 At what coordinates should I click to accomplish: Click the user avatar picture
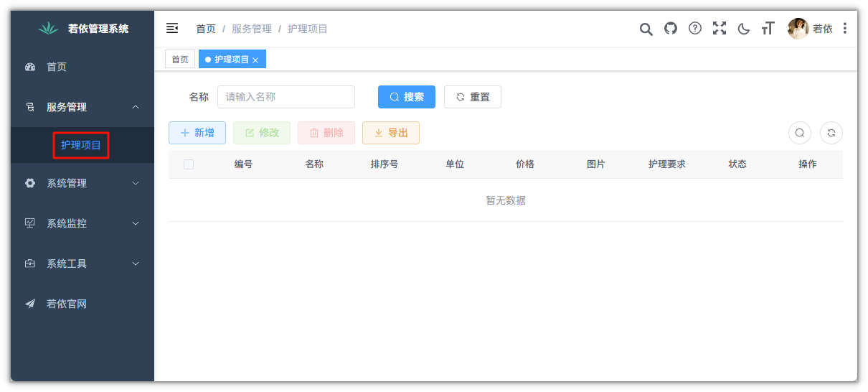(798, 29)
